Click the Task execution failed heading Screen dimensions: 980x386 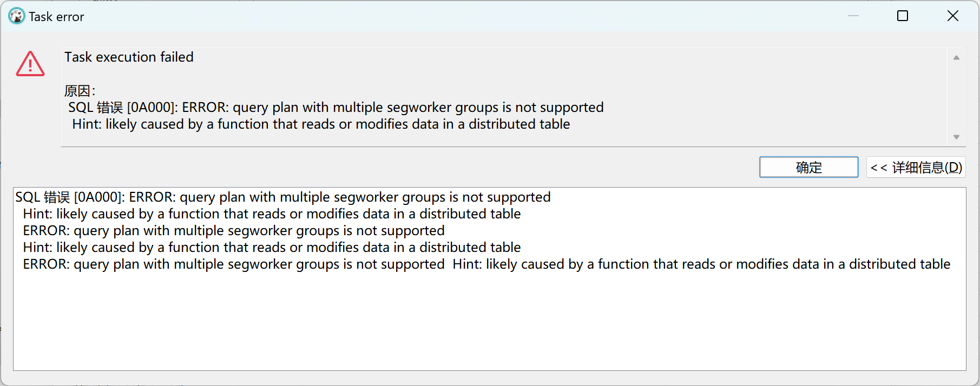coord(129,57)
